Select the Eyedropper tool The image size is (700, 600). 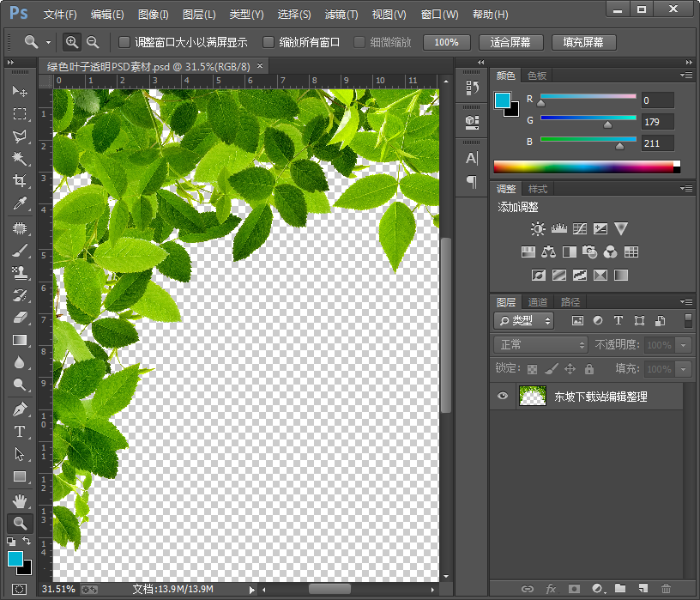point(20,204)
